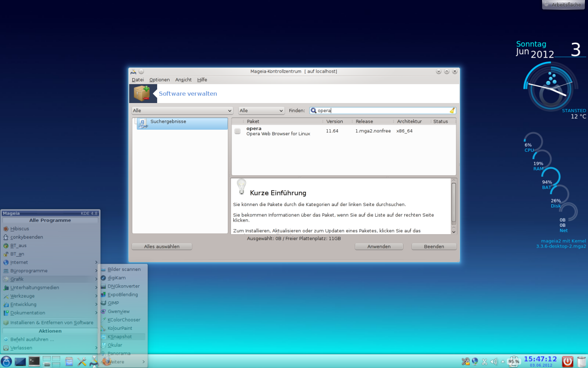The height and width of the screenshot is (368, 588).
Task: Open the second Alle filter dropdown
Action: (261, 110)
